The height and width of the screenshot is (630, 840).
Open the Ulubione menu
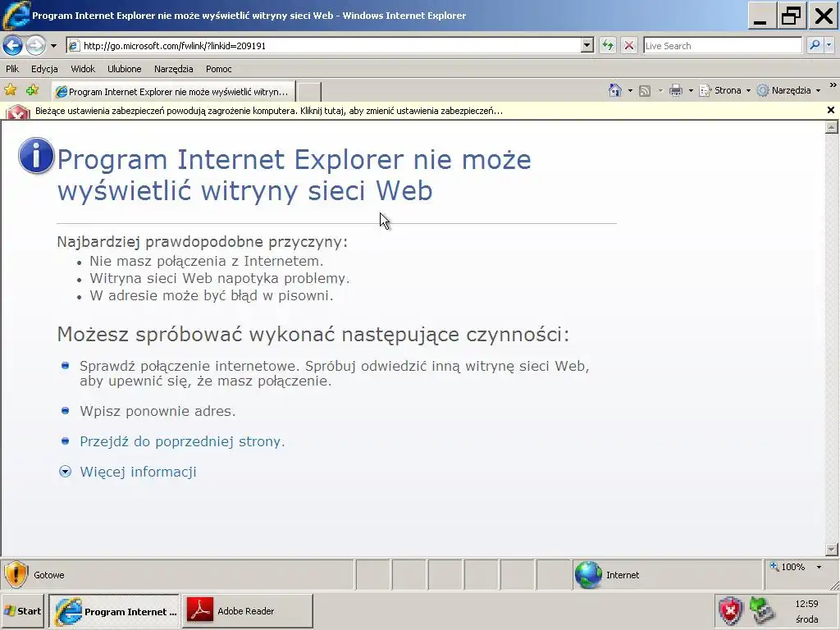point(125,69)
